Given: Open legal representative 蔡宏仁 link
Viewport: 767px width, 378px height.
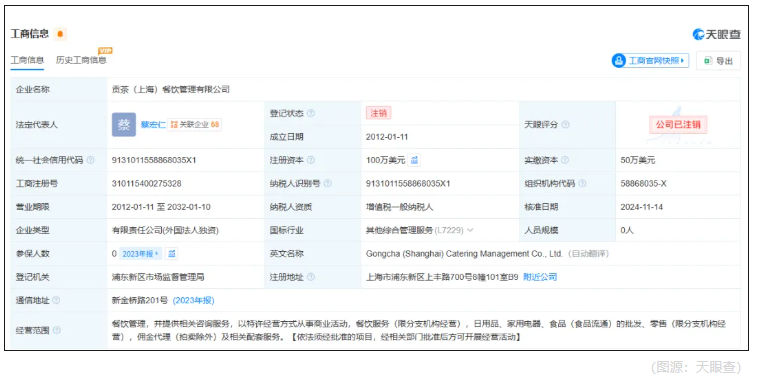Looking at the screenshot, I should (x=153, y=125).
